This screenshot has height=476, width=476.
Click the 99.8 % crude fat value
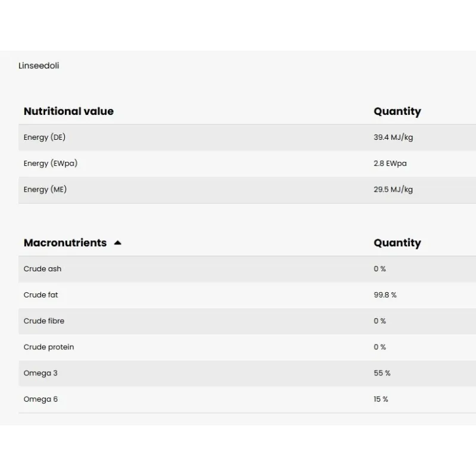point(385,295)
